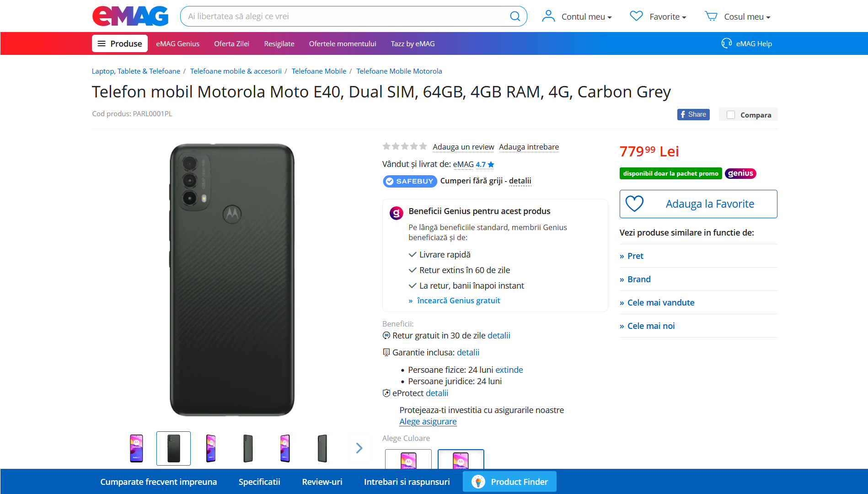Show next thumbnails with gallery arrow
Viewport: 868px width, 494px height.
tap(359, 448)
